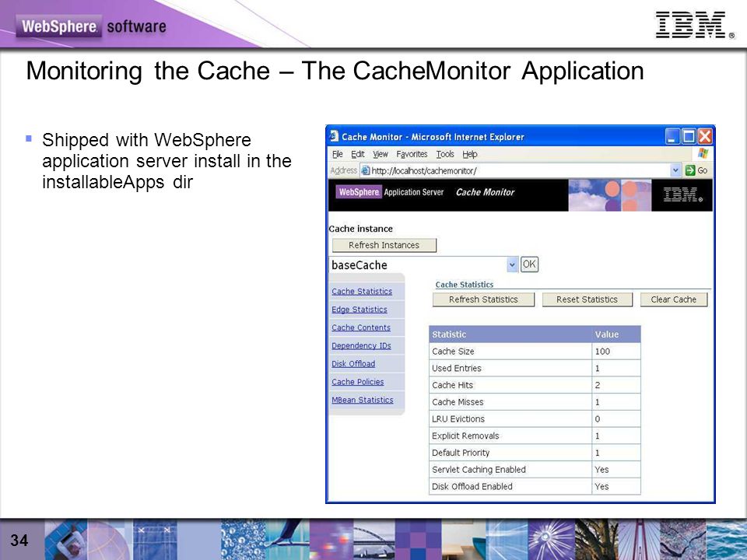Click the Cache Statistics section heading
Image resolution: width=747 pixels, height=560 pixels.
coord(465,285)
